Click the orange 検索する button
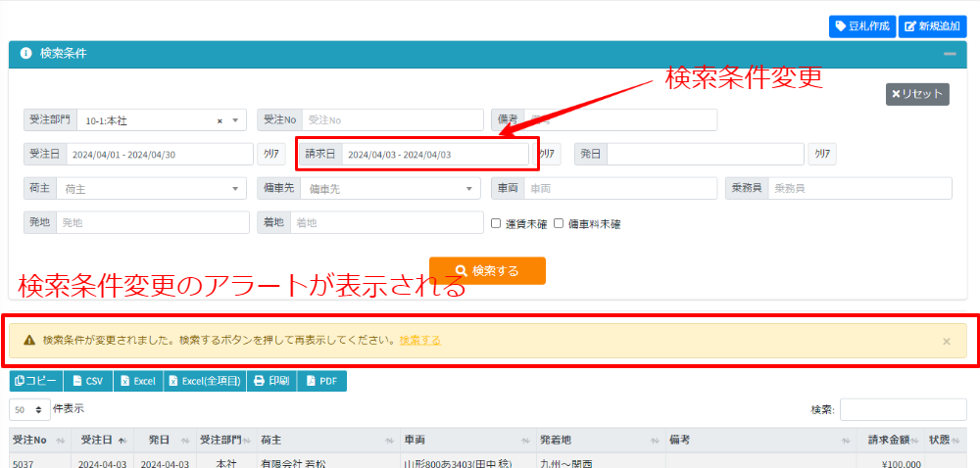Screen dimensions: 980x468 coord(487,271)
